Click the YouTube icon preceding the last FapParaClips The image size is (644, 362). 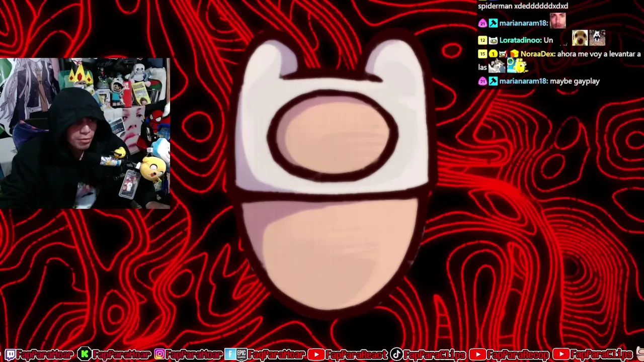coord(561,354)
